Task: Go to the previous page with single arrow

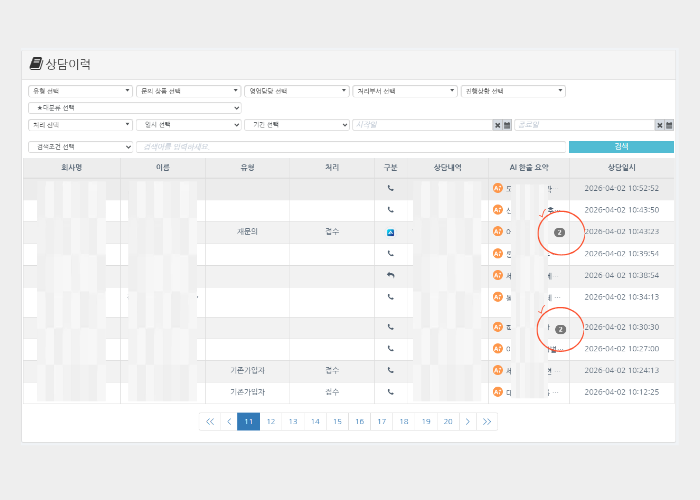Action: coord(229,422)
